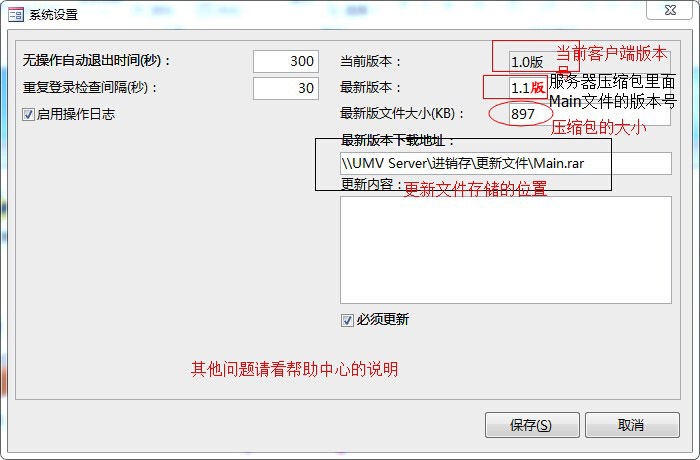Image resolution: width=700 pixels, height=460 pixels.
Task: Select the 无操作自动退出时间 field showing 300
Action: (x=286, y=61)
